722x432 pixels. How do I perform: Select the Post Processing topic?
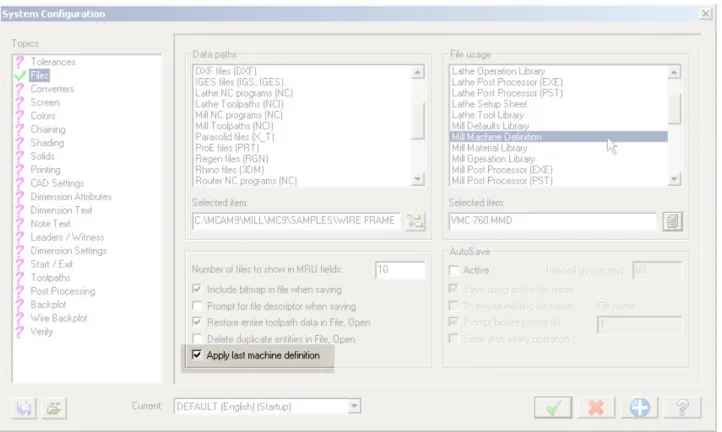[63, 291]
